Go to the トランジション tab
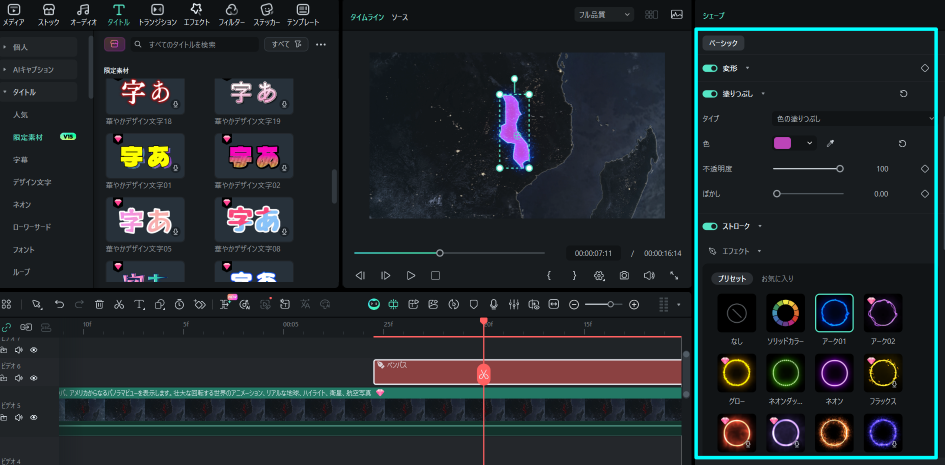Image resolution: width=945 pixels, height=465 pixels. 157,15
